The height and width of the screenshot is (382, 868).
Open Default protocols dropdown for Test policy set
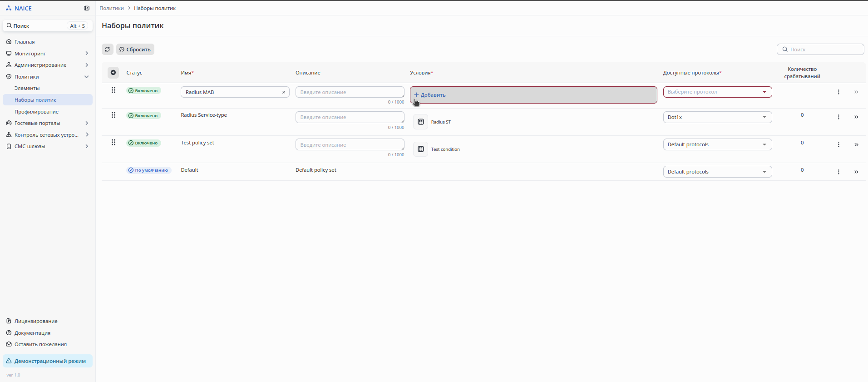pyautogui.click(x=717, y=144)
